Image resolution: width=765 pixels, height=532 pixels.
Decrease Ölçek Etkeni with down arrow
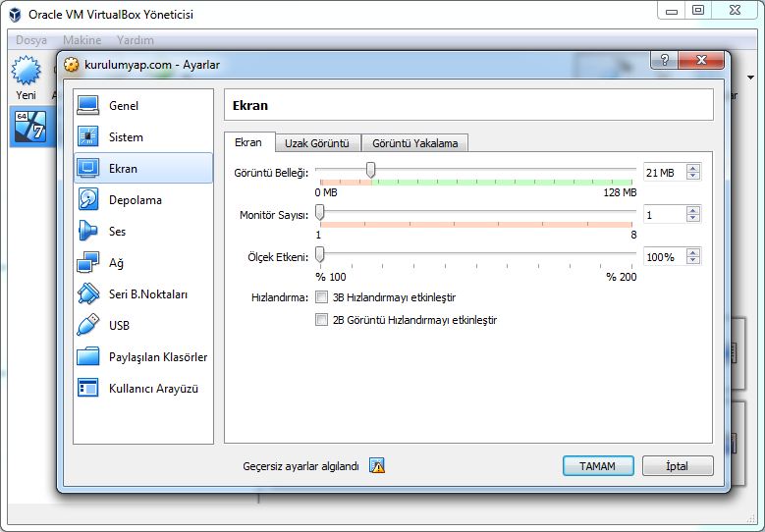click(692, 260)
